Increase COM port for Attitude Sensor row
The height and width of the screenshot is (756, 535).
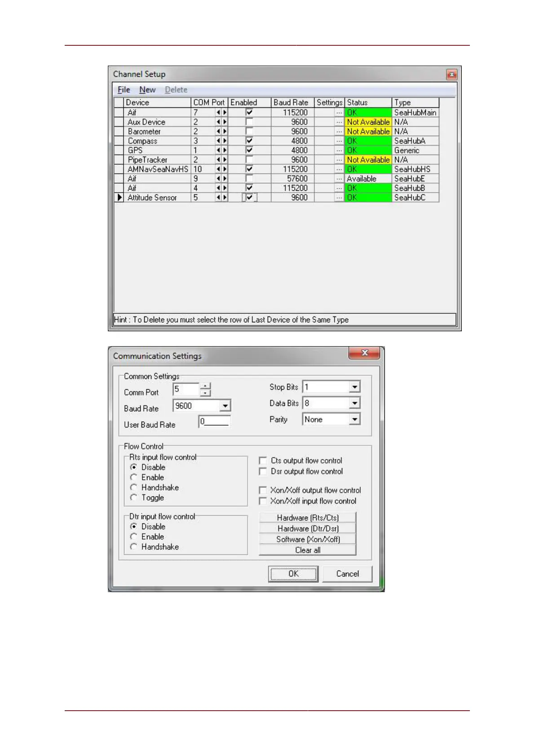[x=225, y=197]
